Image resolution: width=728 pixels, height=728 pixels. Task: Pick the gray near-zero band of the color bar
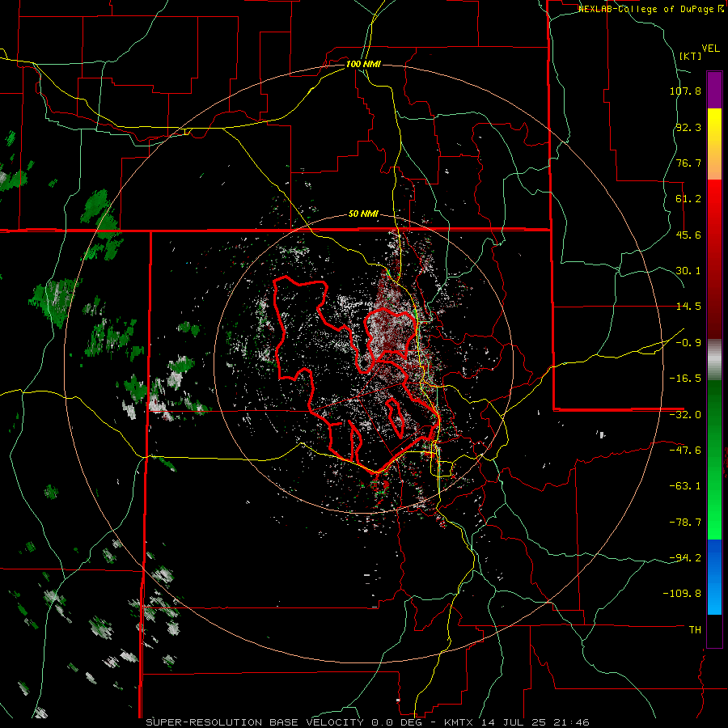click(x=714, y=359)
